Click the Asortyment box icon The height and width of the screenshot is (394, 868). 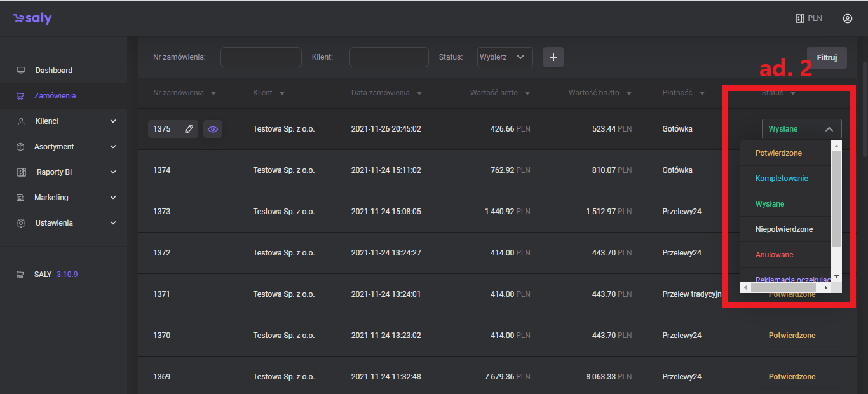[x=21, y=147]
